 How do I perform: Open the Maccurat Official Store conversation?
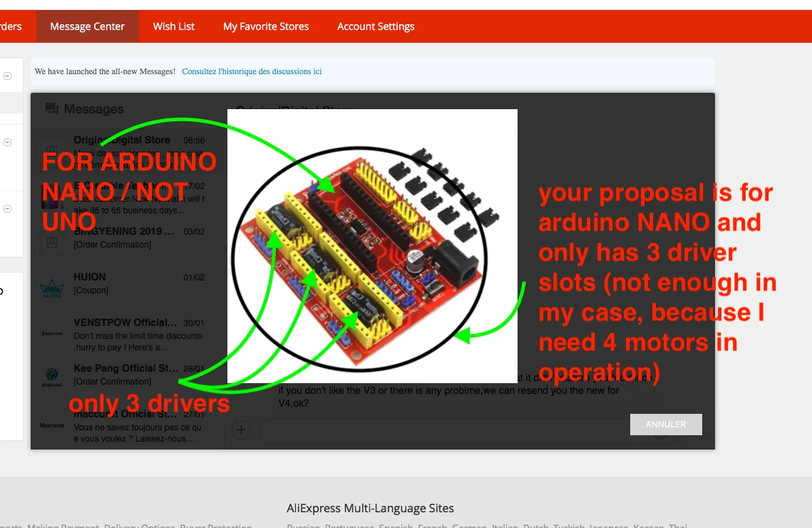pos(128,426)
